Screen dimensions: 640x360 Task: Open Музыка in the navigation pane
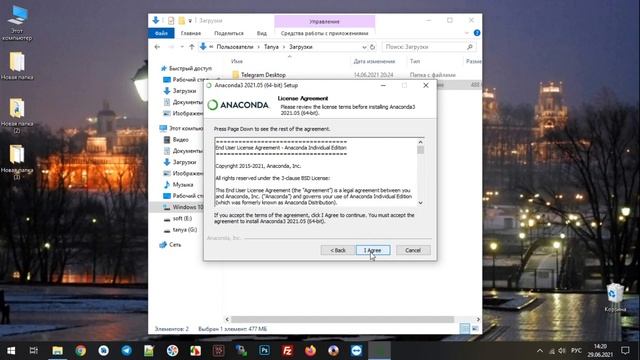pos(182,184)
